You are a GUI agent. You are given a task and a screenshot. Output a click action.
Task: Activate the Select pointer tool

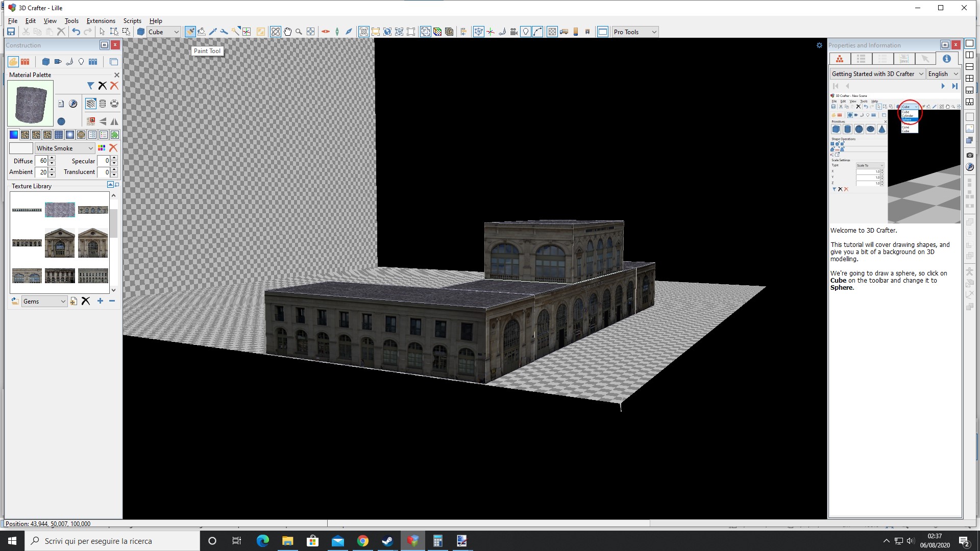[x=102, y=32]
